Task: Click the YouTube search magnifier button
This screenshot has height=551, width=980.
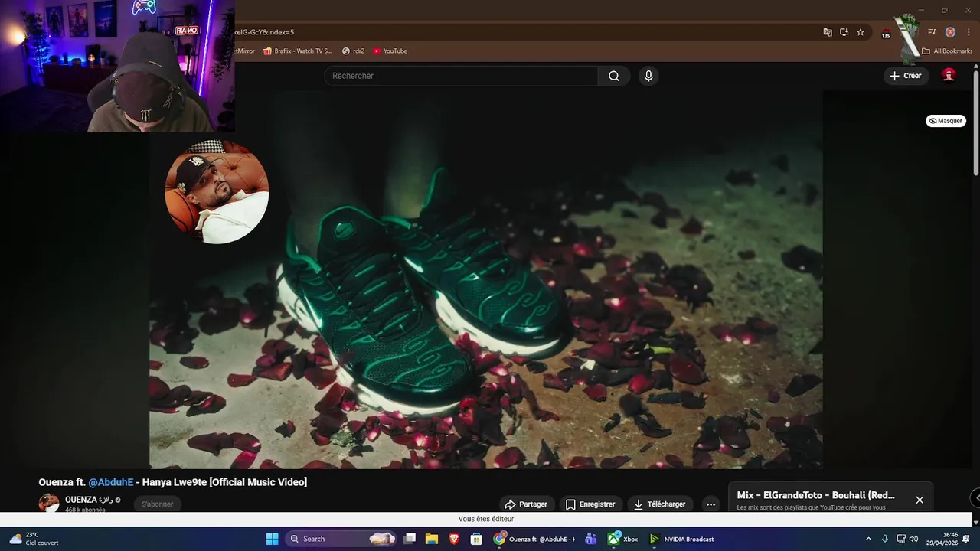Action: 614,76
